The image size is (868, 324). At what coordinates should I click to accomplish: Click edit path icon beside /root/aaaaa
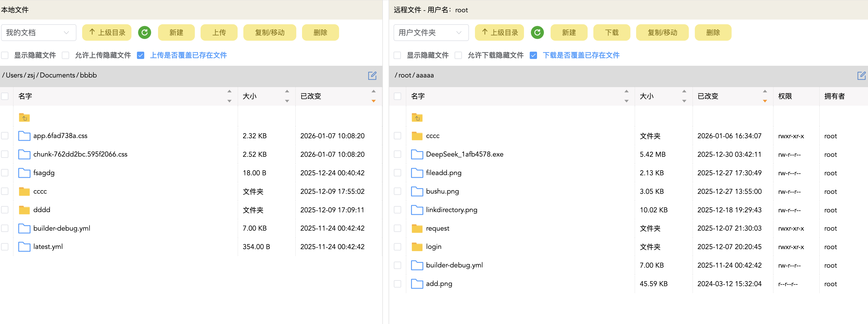pyautogui.click(x=861, y=75)
